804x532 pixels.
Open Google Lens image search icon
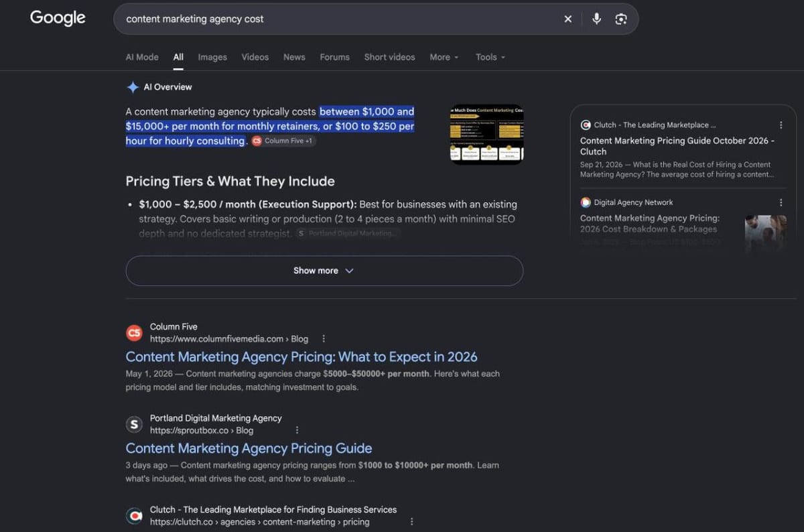[x=621, y=19]
